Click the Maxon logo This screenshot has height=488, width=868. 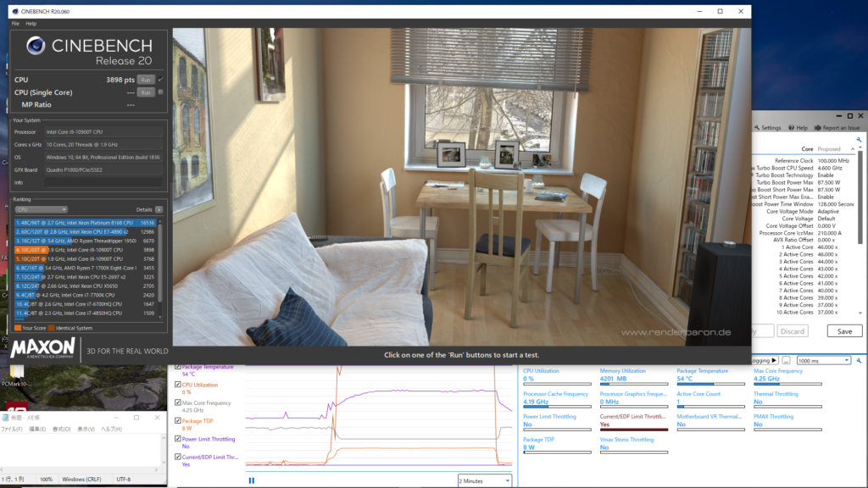tap(42, 348)
